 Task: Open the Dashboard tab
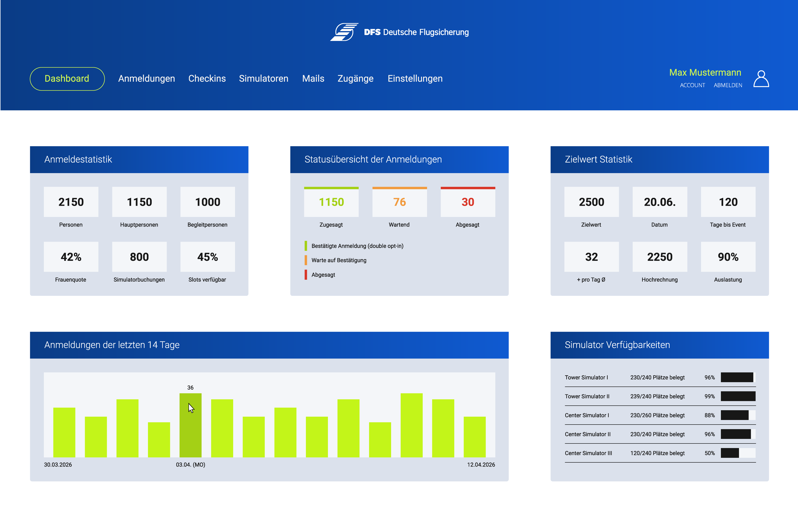67,79
